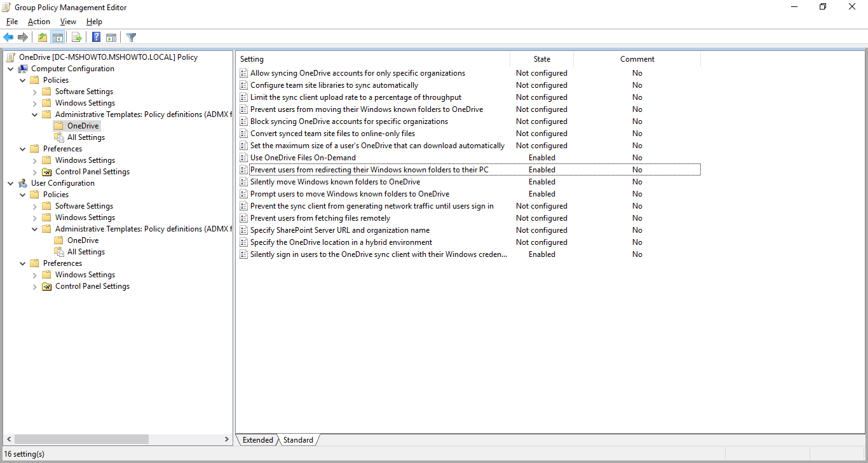Screen dimensions: 868x463
Task: Collapse Policies under Computer Configuration
Action: click(x=22, y=80)
